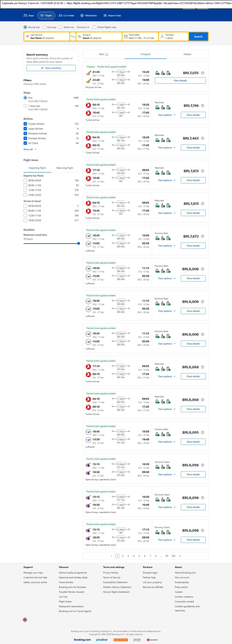
Task: Open the Returning flight times tab
Action: click(x=65, y=168)
